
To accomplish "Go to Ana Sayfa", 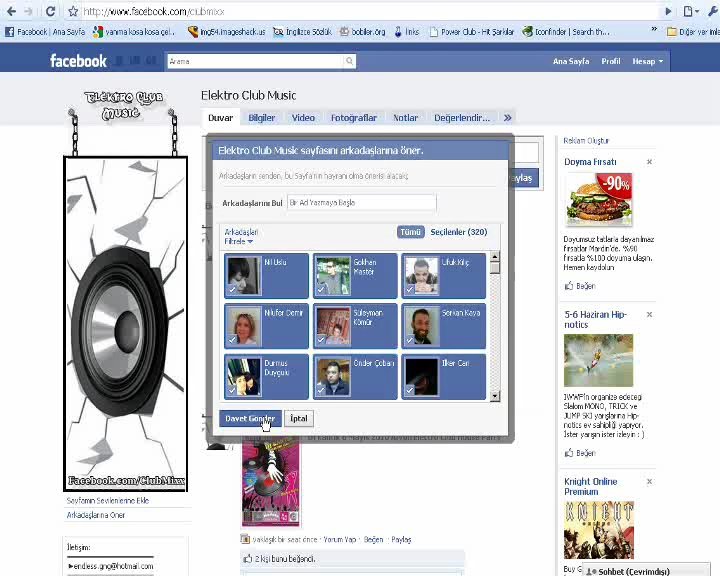I will click(571, 61).
